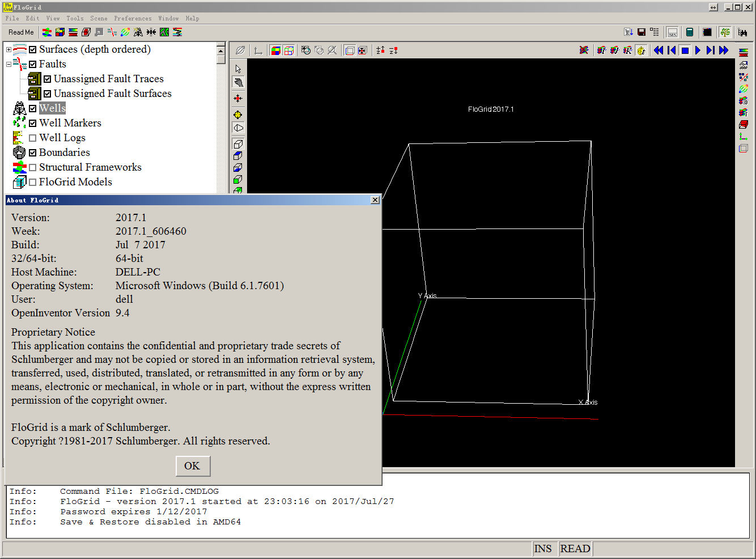
Task: Open the Scene menu
Action: 99,18
